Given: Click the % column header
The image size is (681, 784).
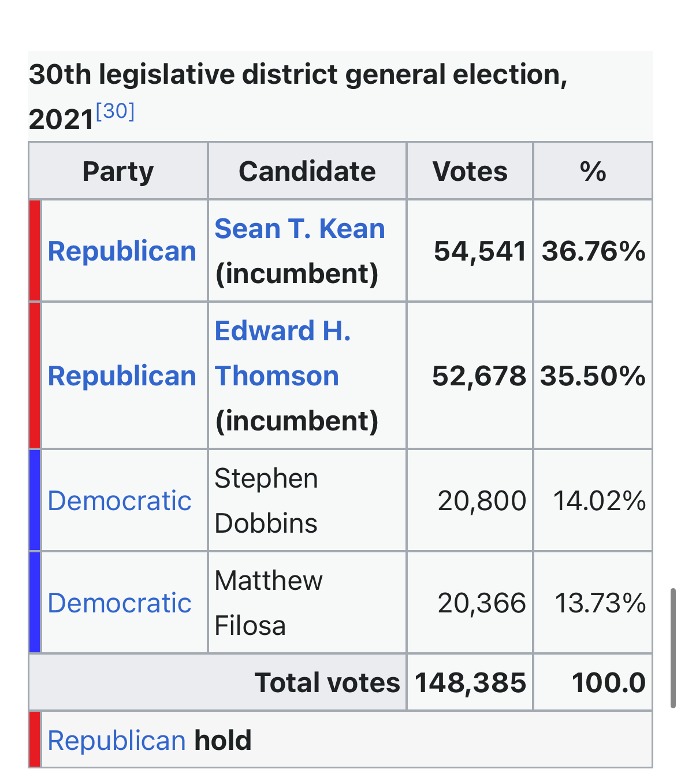Looking at the screenshot, I should click(593, 172).
